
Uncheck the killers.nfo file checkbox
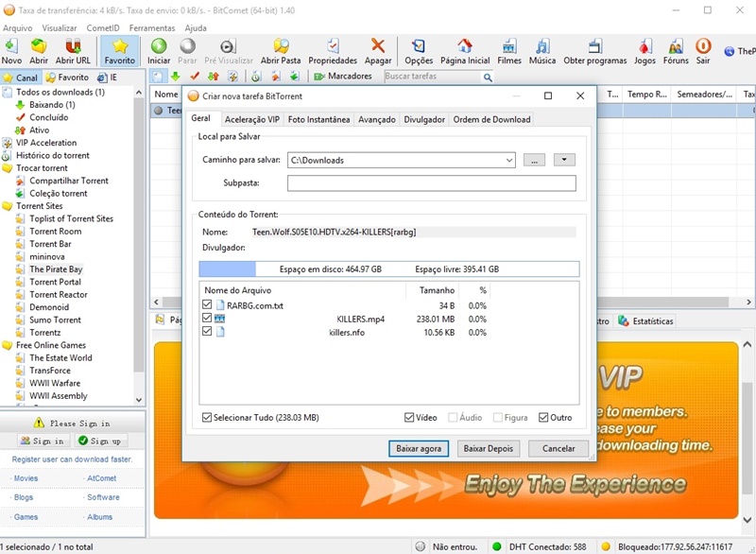point(207,331)
